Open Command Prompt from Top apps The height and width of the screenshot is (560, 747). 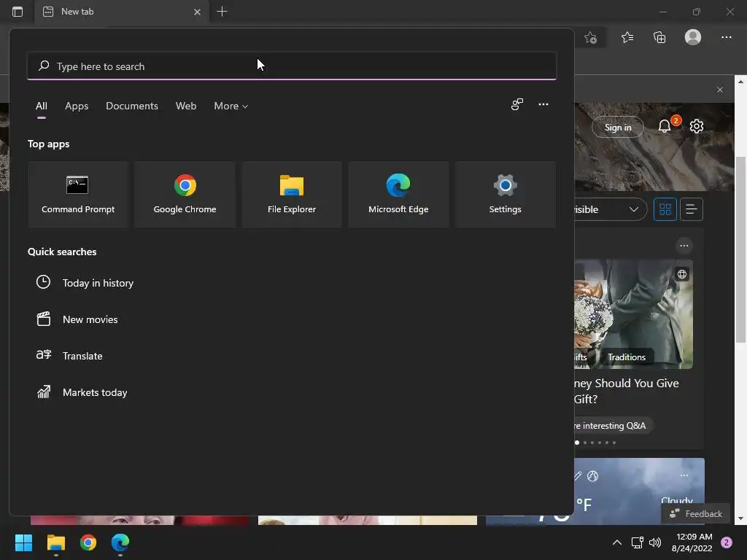(78, 195)
